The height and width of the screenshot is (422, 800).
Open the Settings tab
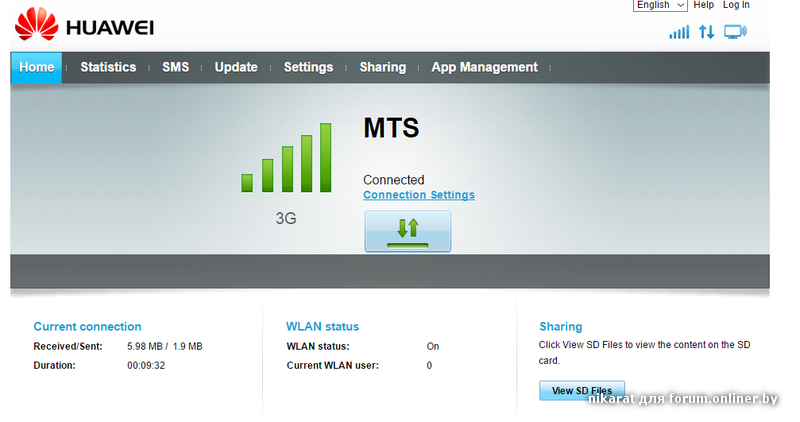point(308,67)
